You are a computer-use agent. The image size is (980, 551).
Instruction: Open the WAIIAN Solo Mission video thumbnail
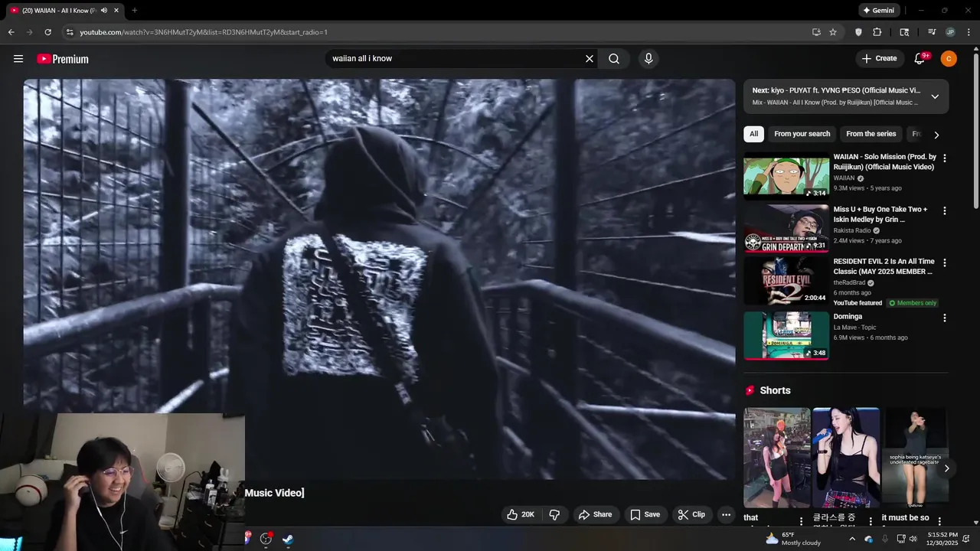pyautogui.click(x=786, y=177)
